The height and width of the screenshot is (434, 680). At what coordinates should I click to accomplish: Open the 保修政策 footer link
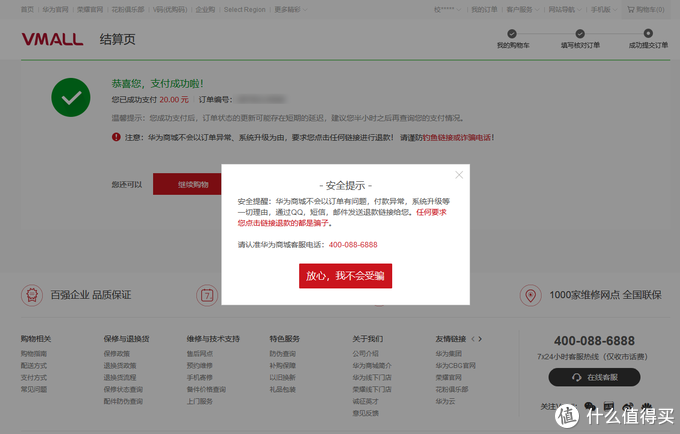pos(117,354)
